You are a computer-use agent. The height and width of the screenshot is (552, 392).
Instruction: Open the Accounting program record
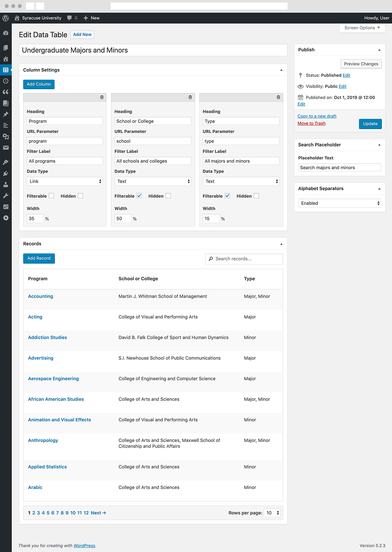pos(41,296)
